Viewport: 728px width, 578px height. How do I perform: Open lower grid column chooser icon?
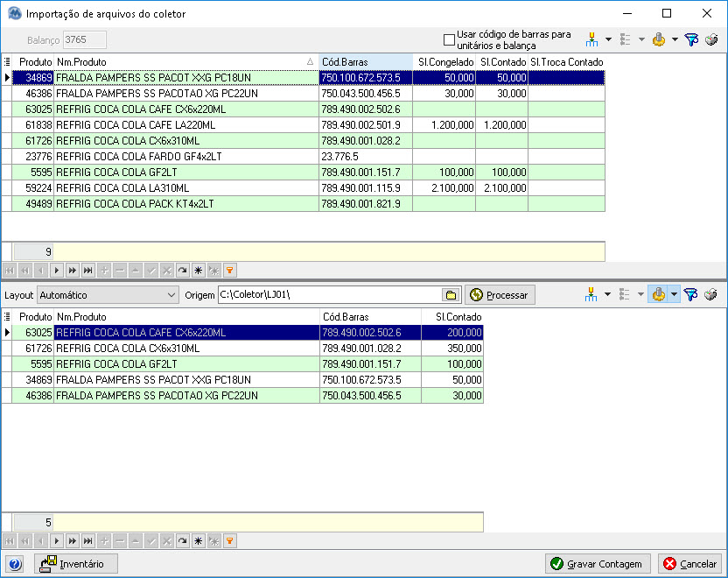(7, 317)
